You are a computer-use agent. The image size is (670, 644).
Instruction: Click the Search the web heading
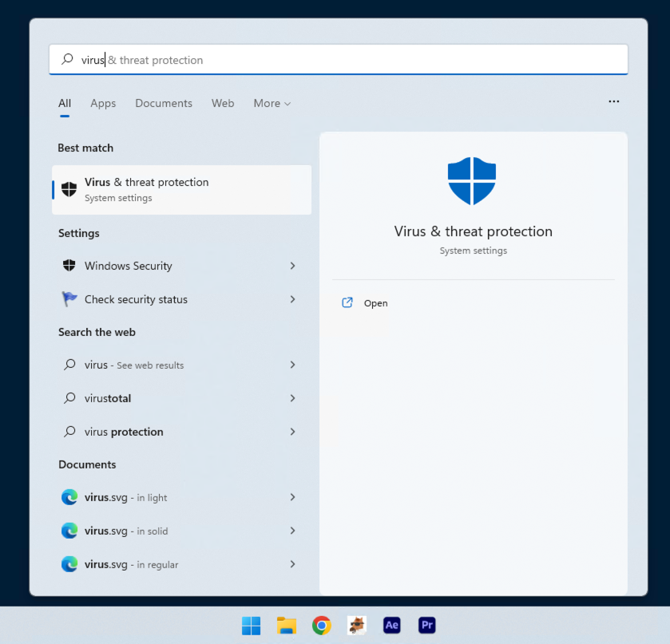coord(97,332)
